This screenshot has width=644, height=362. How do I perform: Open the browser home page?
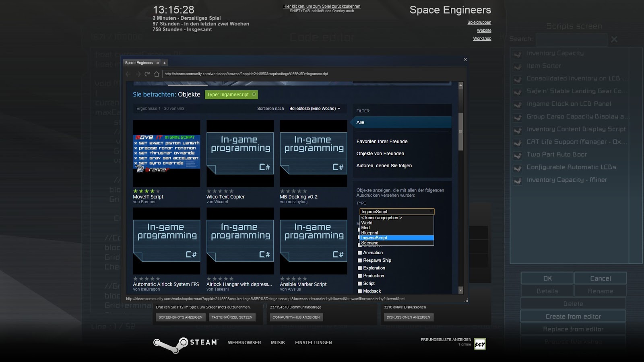[x=157, y=74]
